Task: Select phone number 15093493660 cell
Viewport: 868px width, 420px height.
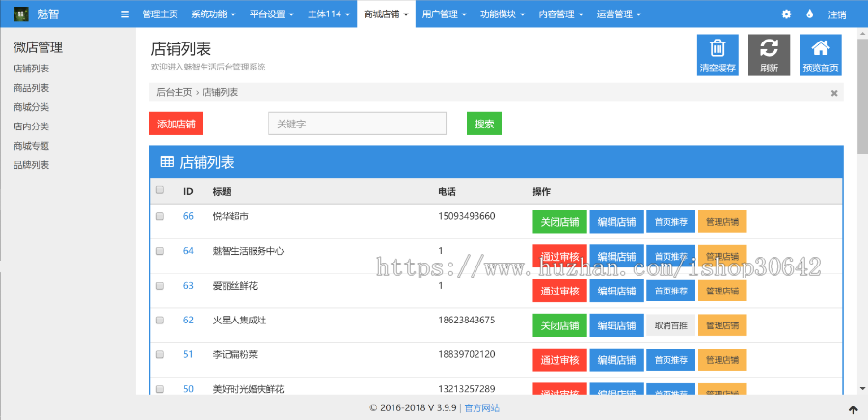Action: (467, 216)
